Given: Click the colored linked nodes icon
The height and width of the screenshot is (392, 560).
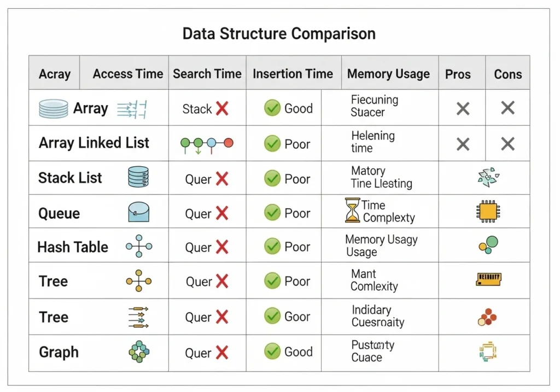Looking at the screenshot, I should coord(207,144).
